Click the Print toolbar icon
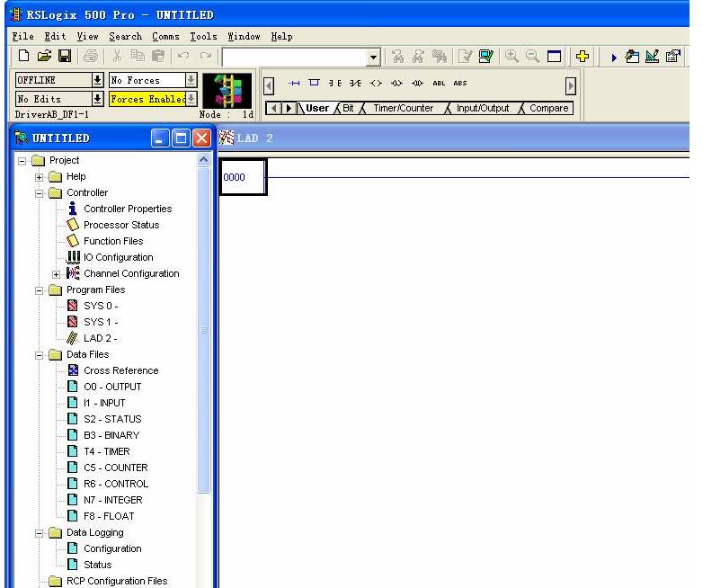The width and height of the screenshot is (703, 588). tap(91, 56)
